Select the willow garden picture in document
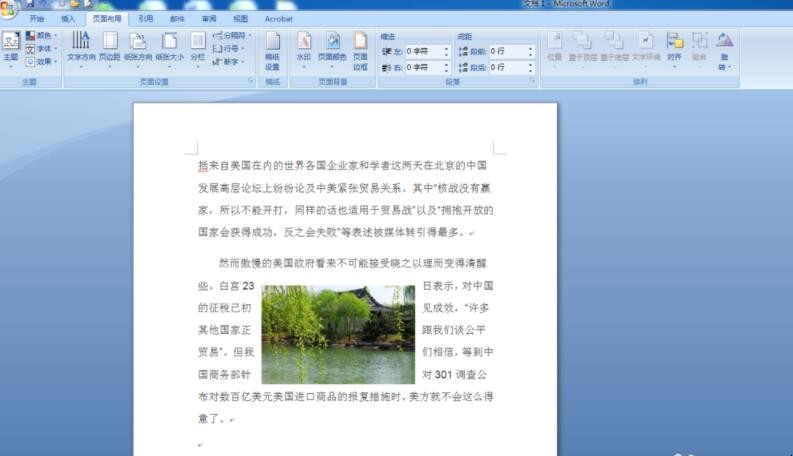The height and width of the screenshot is (456, 793). coord(338,335)
